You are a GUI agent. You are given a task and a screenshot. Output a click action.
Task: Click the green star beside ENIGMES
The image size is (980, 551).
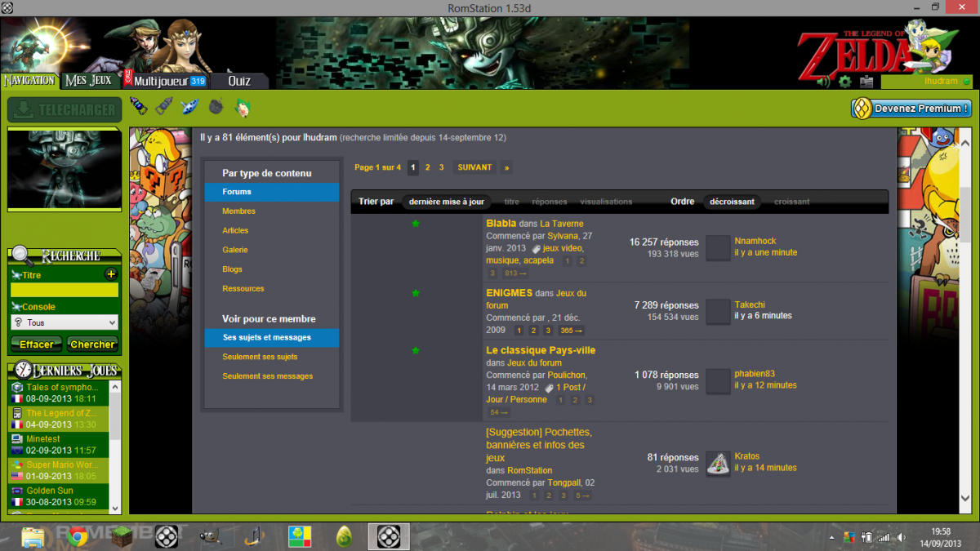pyautogui.click(x=416, y=292)
